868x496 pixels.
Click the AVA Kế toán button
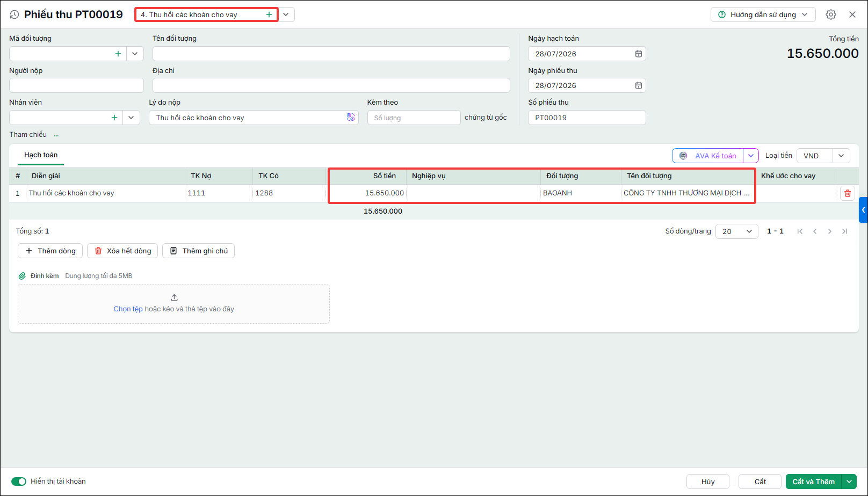click(708, 156)
